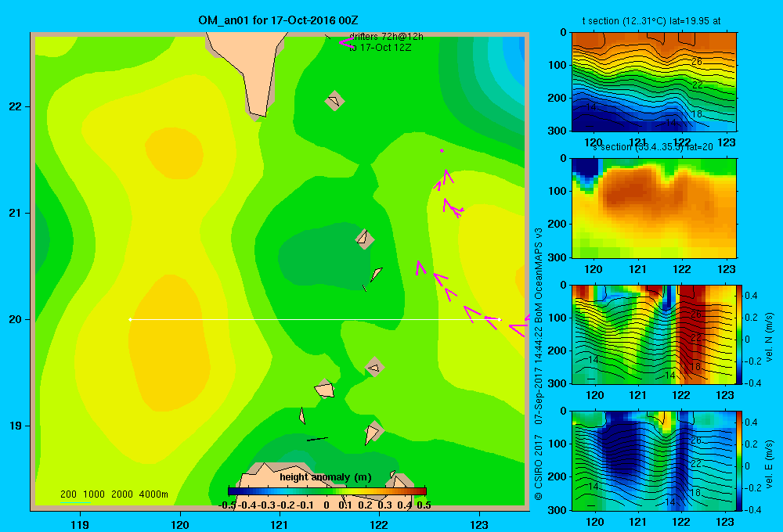
Task: Click the main map latitude label 22
Action: pos(16,106)
